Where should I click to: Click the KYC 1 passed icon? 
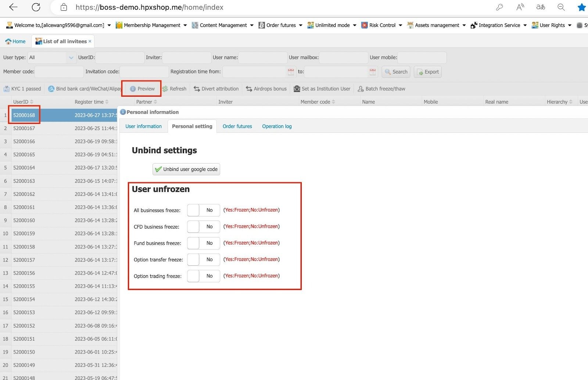(x=7, y=89)
